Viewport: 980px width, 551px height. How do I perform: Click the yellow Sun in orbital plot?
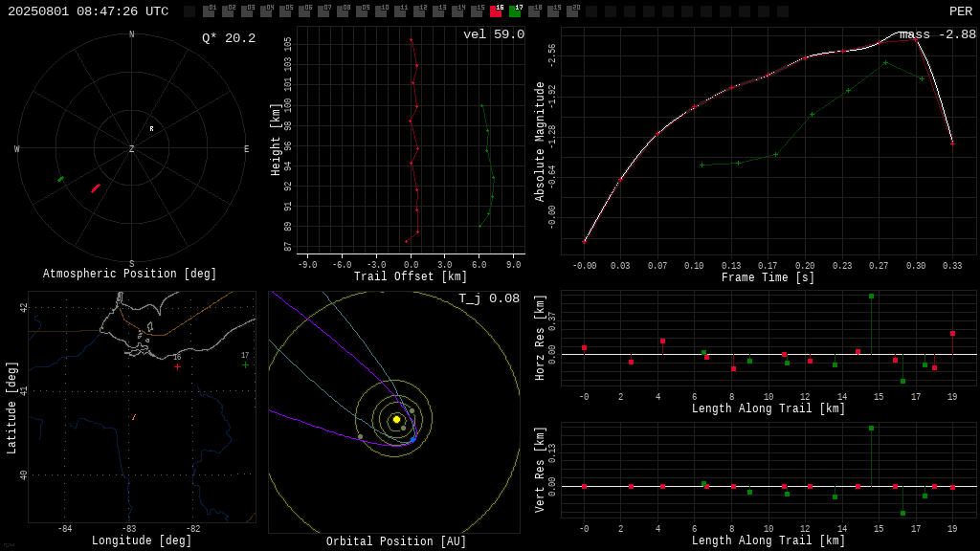(396, 419)
